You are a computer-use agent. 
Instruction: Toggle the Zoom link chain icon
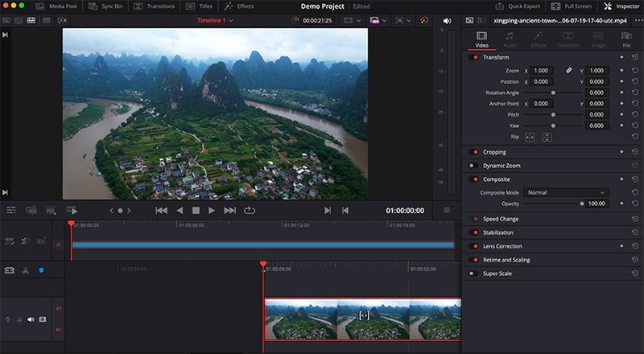point(569,71)
